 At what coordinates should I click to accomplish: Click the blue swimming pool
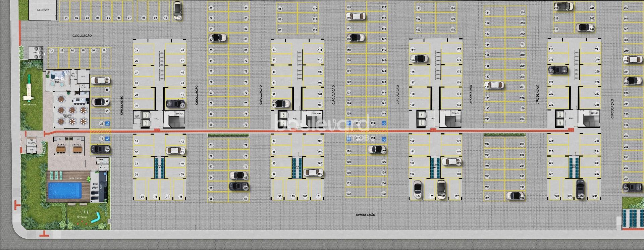pos(65,190)
